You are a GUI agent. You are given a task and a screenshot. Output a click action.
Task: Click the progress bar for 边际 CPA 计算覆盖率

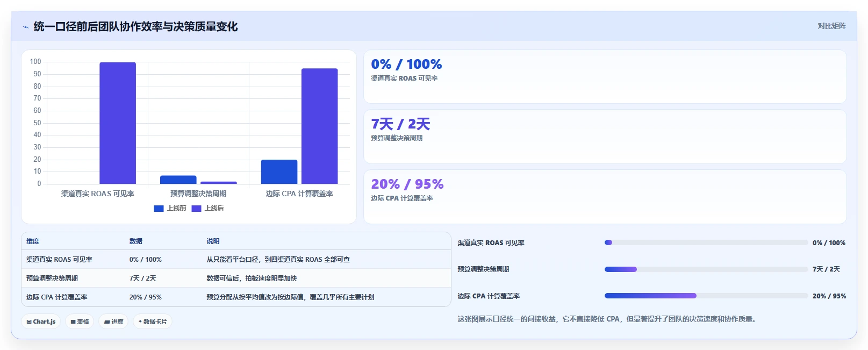coord(706,296)
